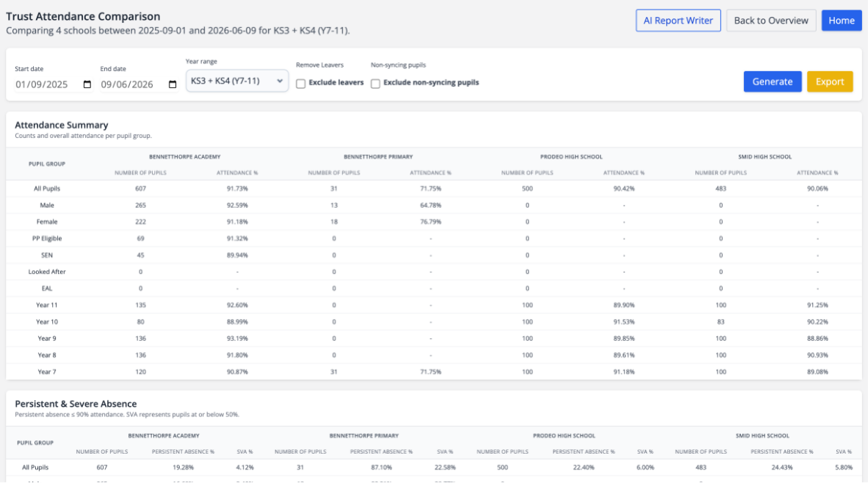The image size is (868, 483).
Task: Click the 89.94% SEN attendance cell
Action: click(x=237, y=255)
